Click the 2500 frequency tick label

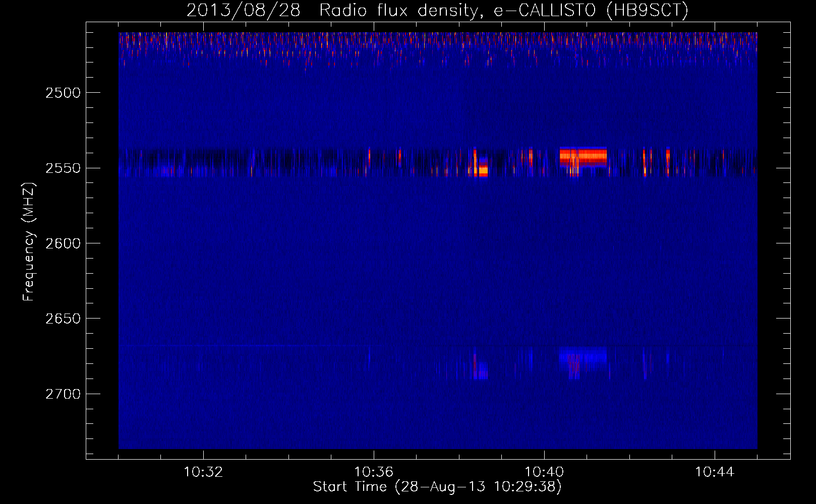(x=63, y=93)
